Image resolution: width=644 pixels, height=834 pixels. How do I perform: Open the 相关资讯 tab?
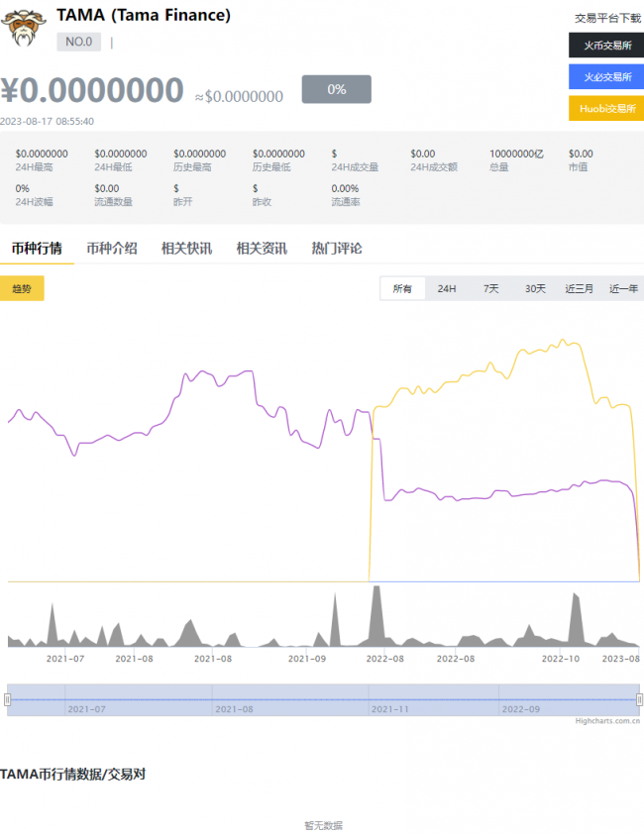262,248
